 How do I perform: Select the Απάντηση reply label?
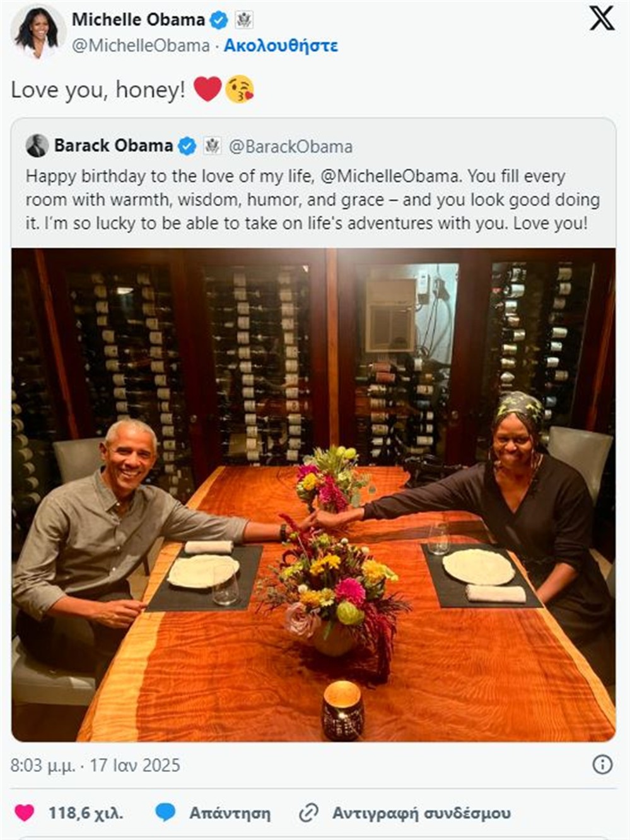tap(230, 813)
